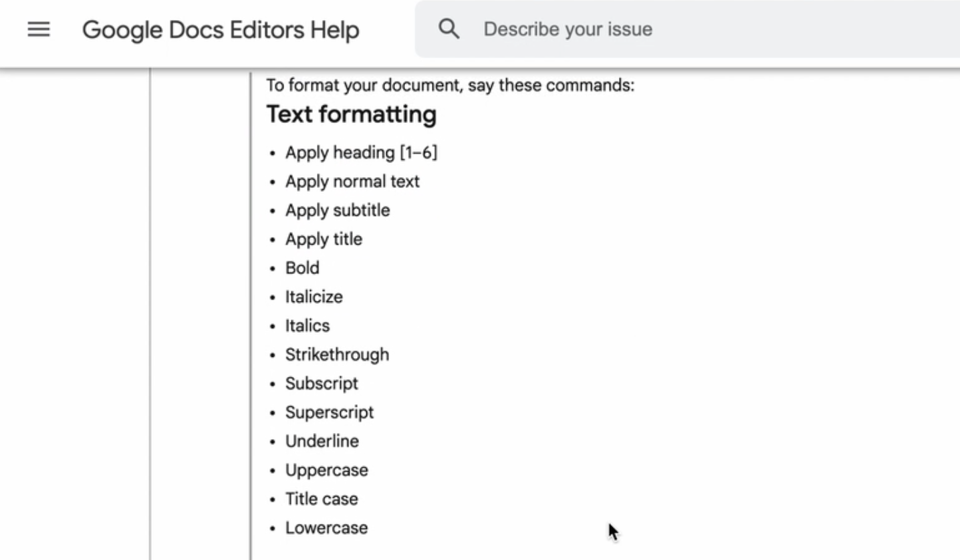Click the 'Bold' command text
960x560 pixels.
pyautogui.click(x=302, y=267)
